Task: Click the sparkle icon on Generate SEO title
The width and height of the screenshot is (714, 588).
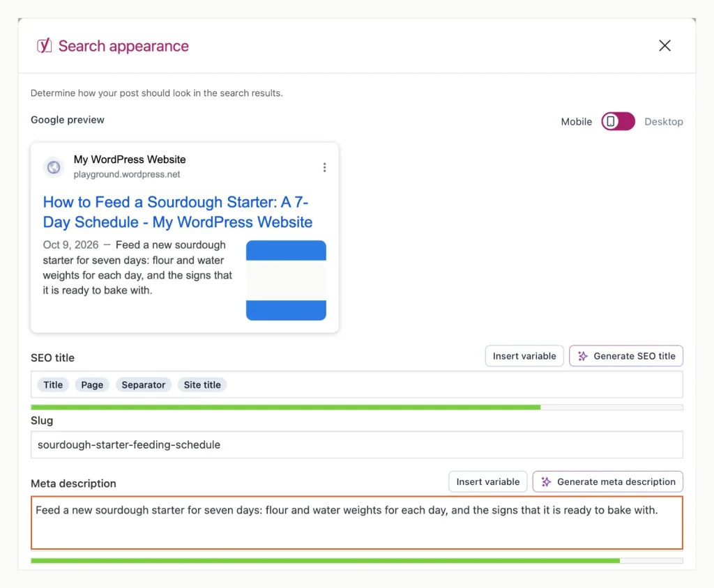Action: (582, 356)
